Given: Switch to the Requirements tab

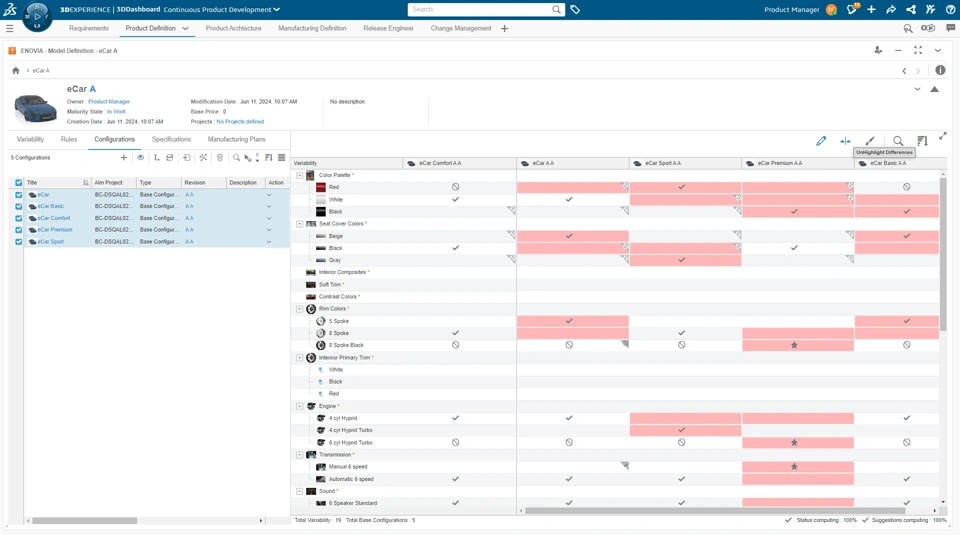Looking at the screenshot, I should tap(89, 28).
